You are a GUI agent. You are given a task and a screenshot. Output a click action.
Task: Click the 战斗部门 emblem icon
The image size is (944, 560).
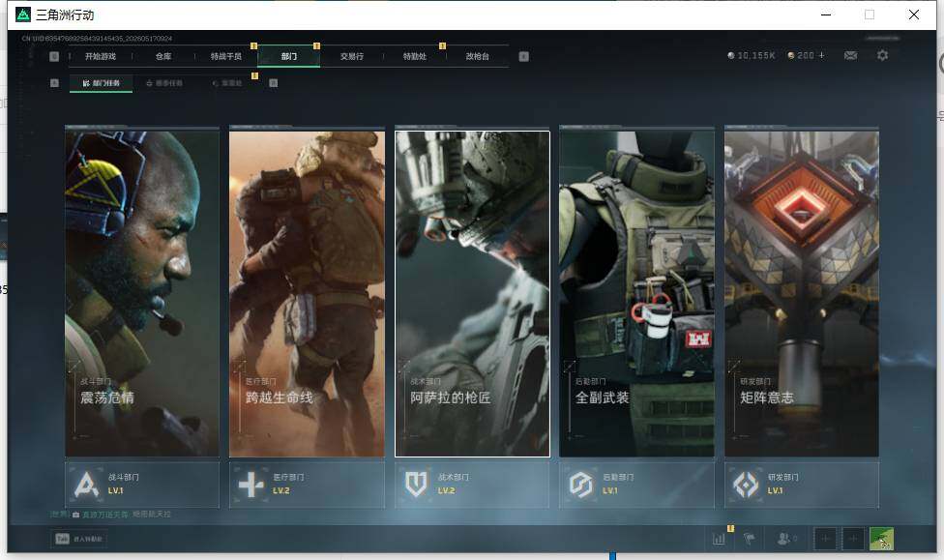click(x=86, y=485)
